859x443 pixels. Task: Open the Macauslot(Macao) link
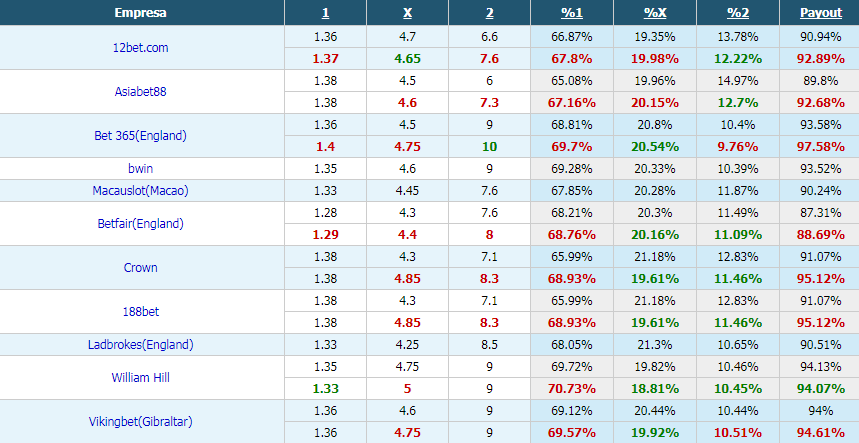(140, 191)
